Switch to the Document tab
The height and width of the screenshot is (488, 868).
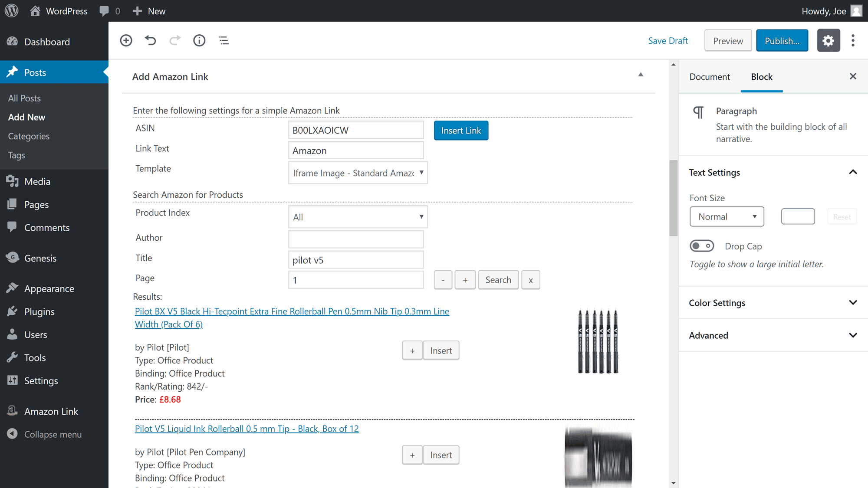710,76
